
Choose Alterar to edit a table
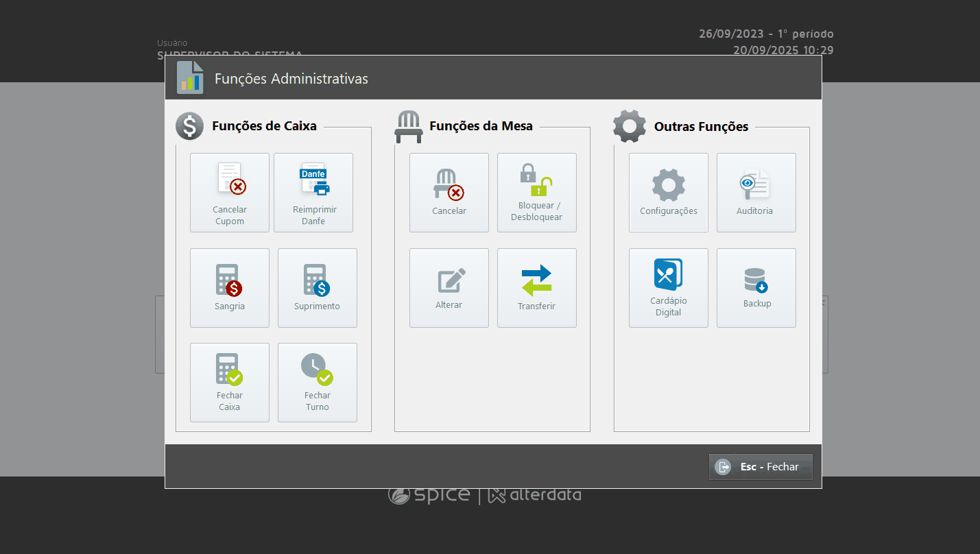tap(449, 288)
